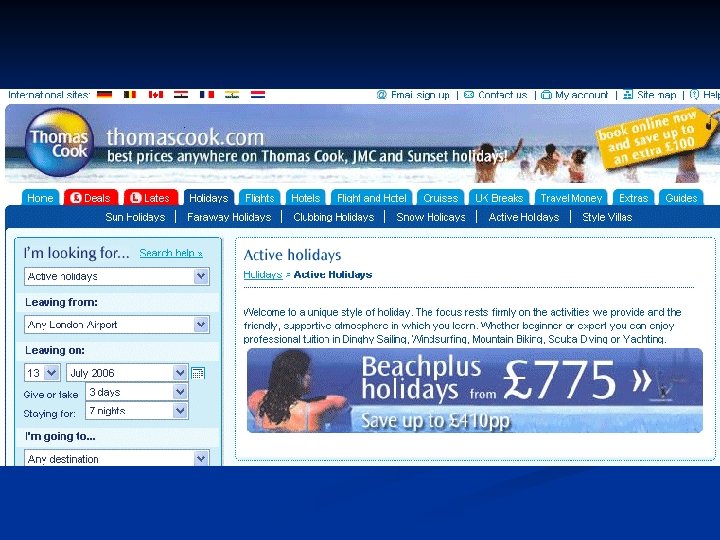Screen dimensions: 720x540
Task: Open the day dropdown showing 13
Action: point(42,373)
